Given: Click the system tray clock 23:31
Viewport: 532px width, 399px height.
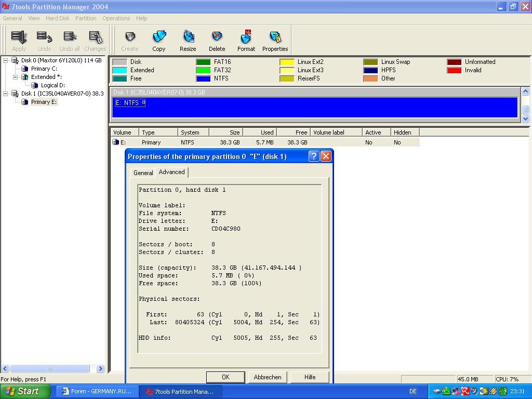Looking at the screenshot, I should click(517, 392).
